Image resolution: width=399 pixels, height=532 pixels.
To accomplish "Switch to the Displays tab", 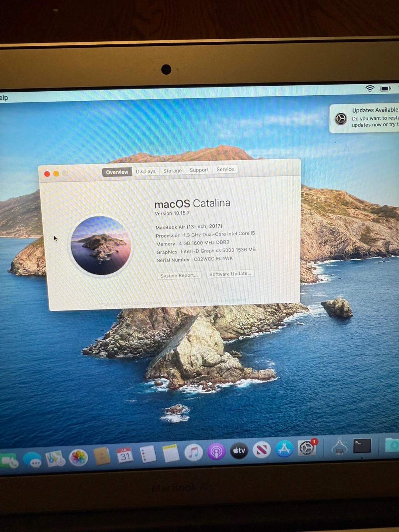I will point(146,171).
